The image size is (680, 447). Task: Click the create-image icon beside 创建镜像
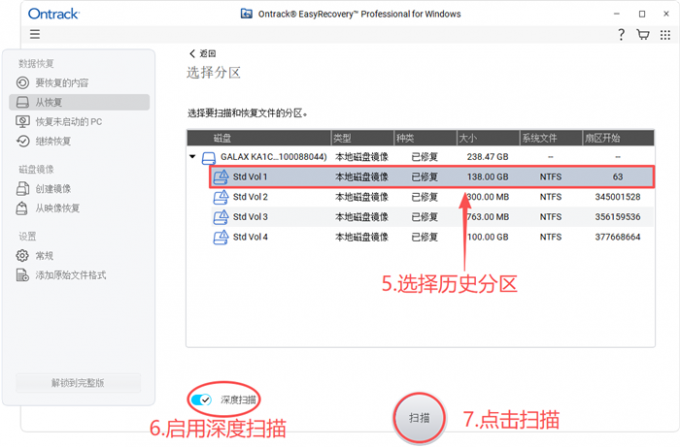point(23,189)
